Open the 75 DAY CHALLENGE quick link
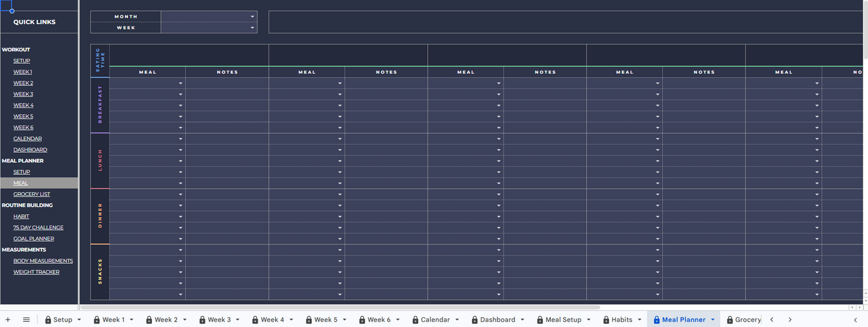Image resolution: width=868 pixels, height=327 pixels. pos(38,228)
